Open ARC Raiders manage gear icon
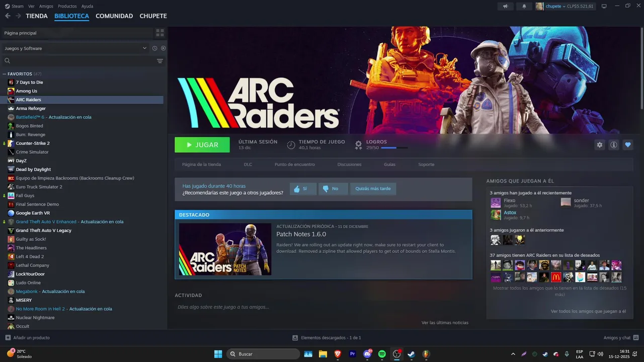Image resolution: width=644 pixels, height=362 pixels. (599, 145)
